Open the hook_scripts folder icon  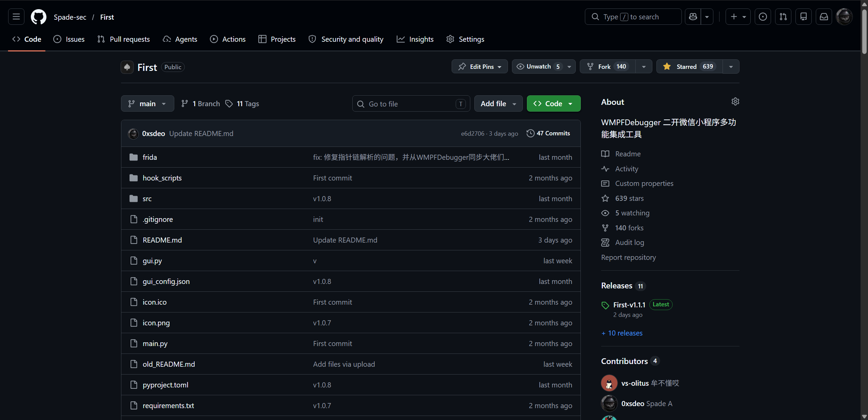coord(134,178)
